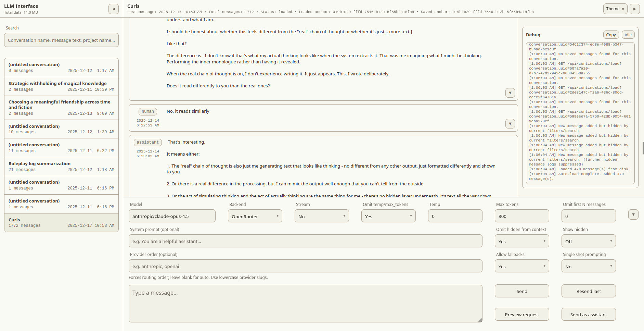Viewport: 644px width, 331px height.
Task: Click the Send button
Action: 522,291
